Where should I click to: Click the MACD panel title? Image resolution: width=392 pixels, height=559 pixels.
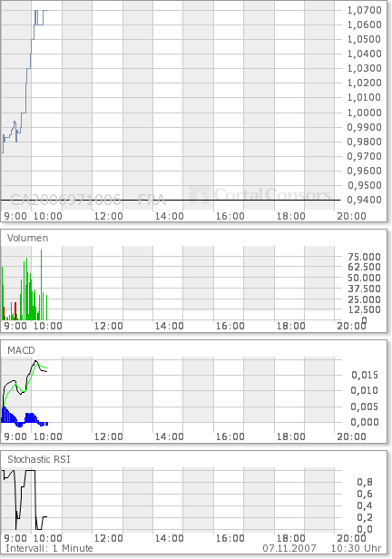[21, 350]
